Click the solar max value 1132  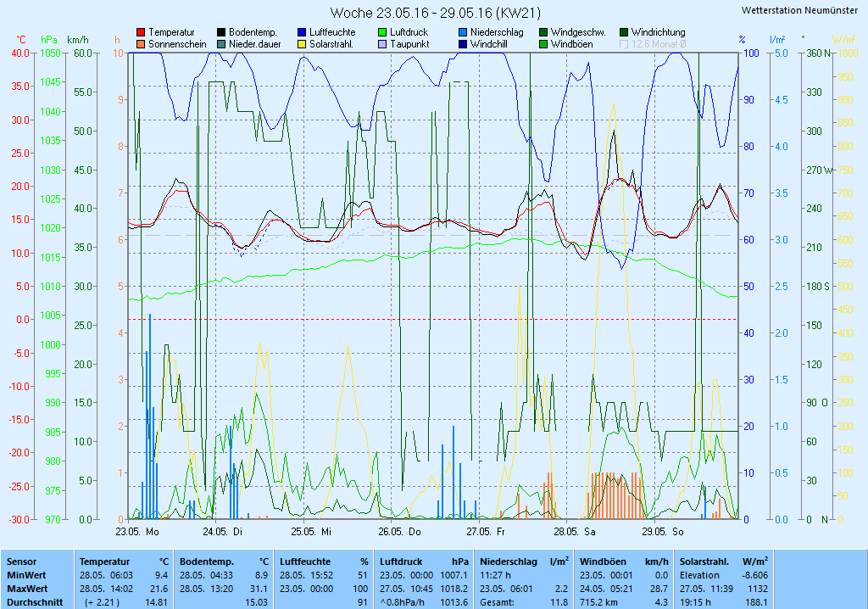tap(757, 589)
